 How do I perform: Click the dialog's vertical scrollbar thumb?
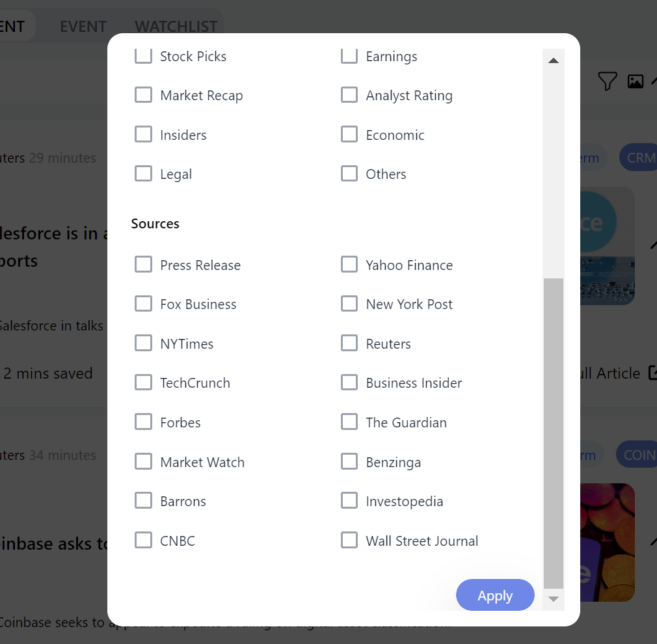(554, 434)
